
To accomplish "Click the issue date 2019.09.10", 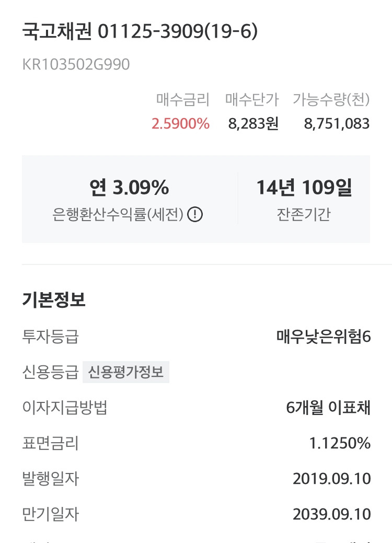I will (x=332, y=479).
